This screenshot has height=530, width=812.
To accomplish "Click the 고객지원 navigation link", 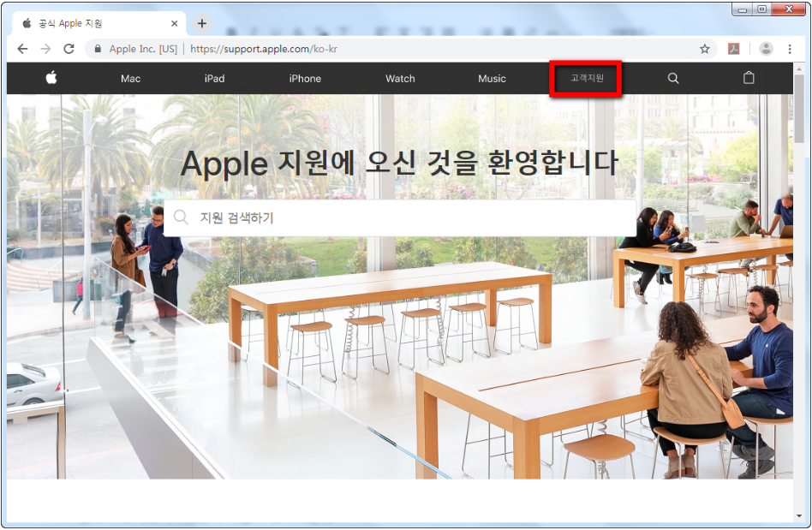I will point(587,78).
